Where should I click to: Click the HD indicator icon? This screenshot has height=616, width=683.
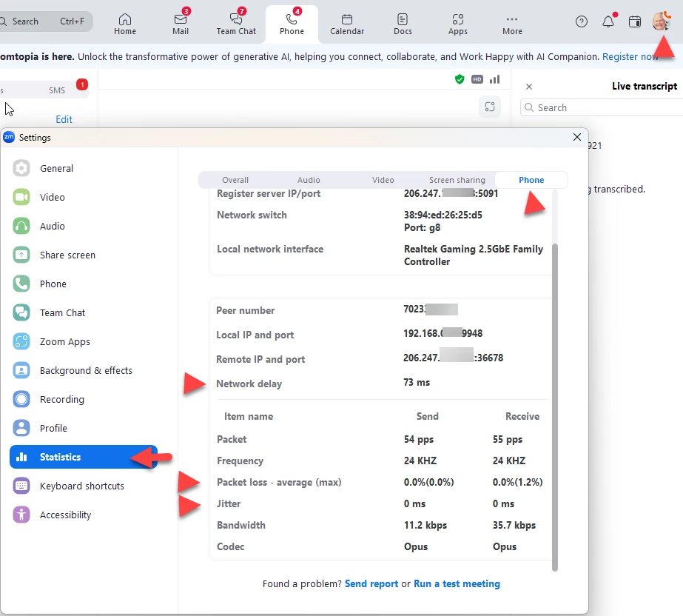(x=477, y=79)
